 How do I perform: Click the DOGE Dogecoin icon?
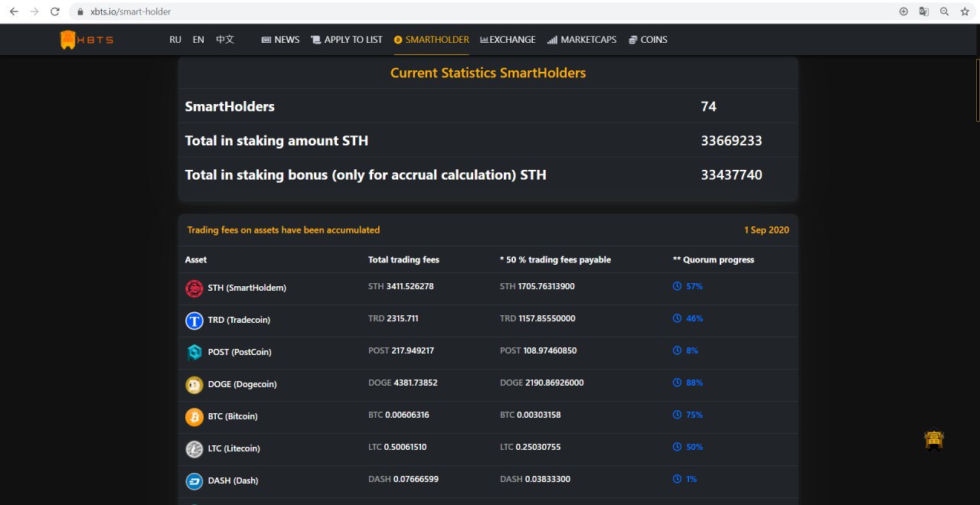[194, 385]
